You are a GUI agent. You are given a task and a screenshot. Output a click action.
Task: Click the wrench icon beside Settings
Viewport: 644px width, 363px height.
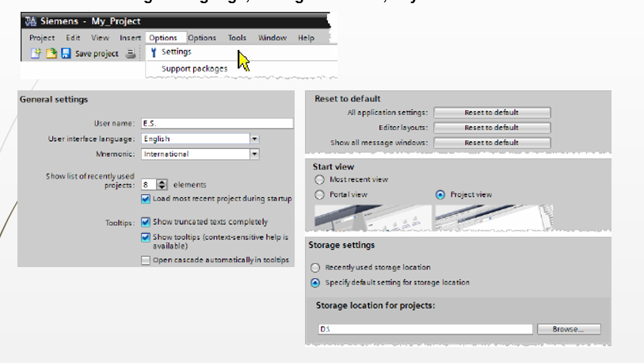154,52
